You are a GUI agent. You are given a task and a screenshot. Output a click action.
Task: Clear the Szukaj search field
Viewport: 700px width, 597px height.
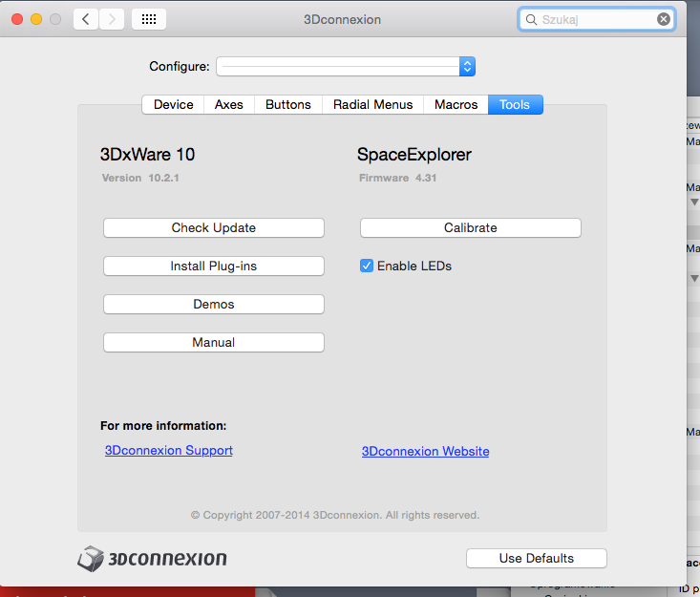pos(664,19)
